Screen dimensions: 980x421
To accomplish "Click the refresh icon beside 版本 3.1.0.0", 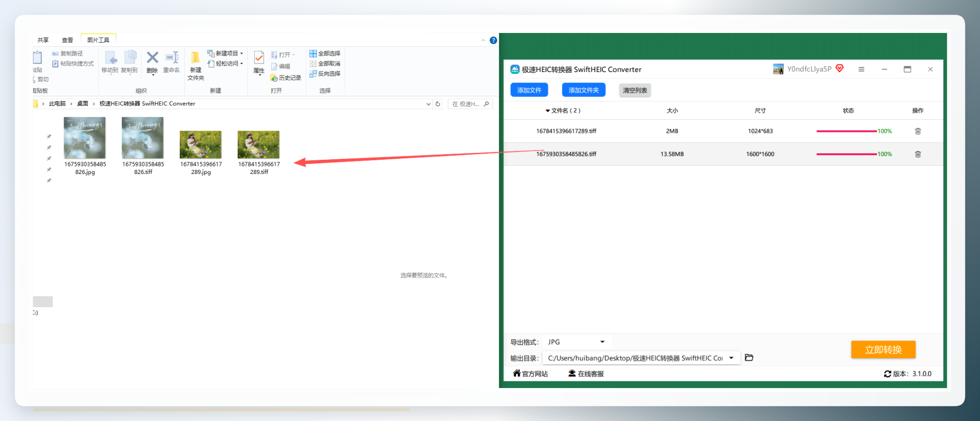I will pyautogui.click(x=888, y=374).
